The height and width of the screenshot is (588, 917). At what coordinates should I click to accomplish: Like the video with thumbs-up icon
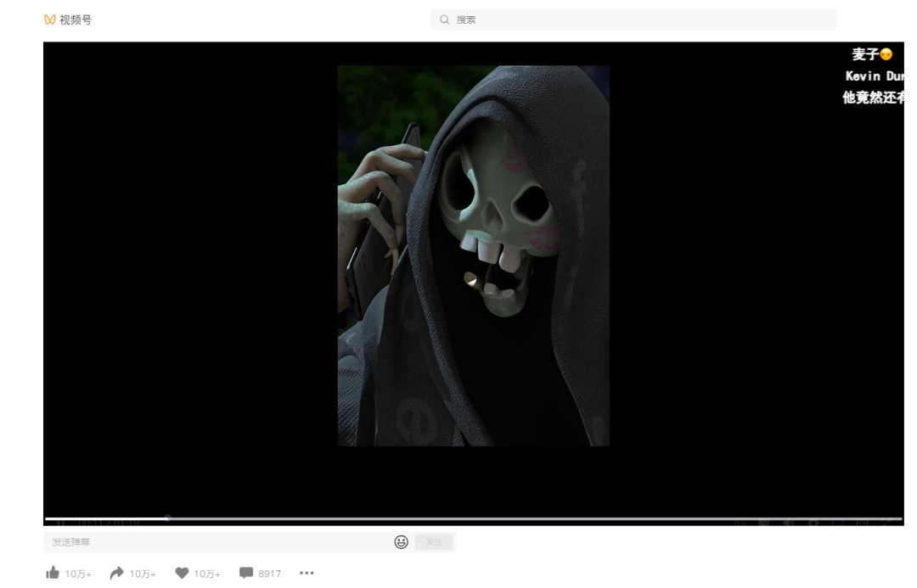pyautogui.click(x=53, y=574)
